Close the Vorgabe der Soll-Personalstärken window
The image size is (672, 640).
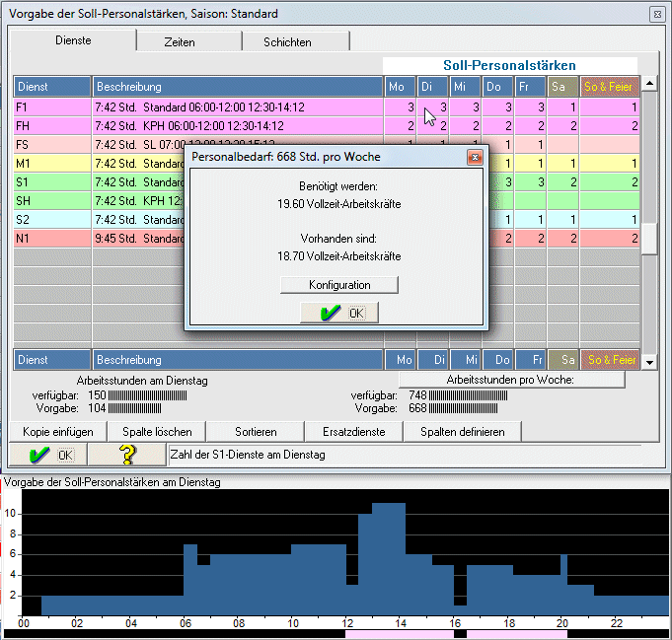click(x=657, y=14)
